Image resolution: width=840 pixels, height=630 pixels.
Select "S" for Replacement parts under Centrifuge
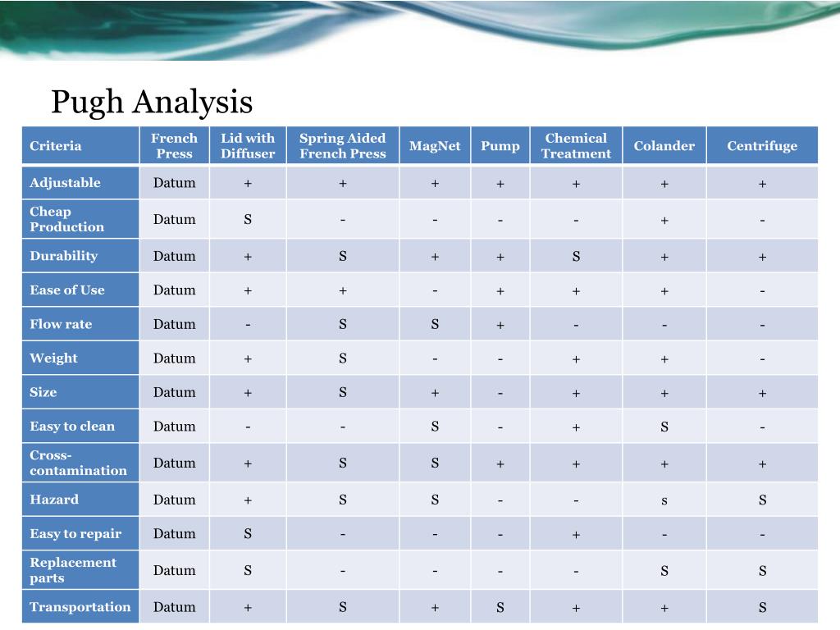tap(762, 571)
